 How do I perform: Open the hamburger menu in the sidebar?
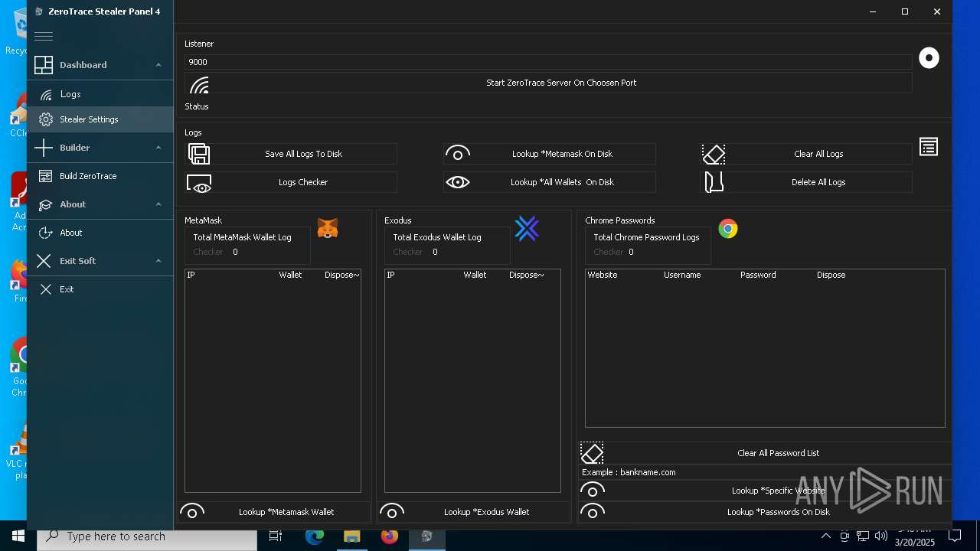click(x=44, y=37)
